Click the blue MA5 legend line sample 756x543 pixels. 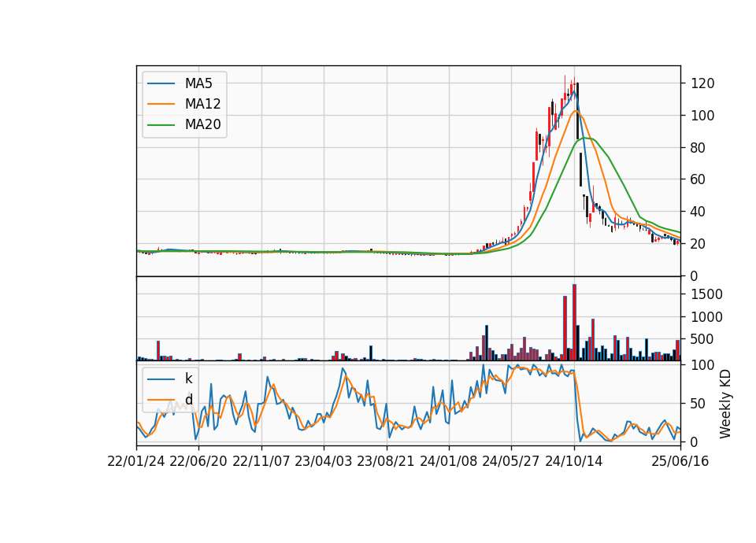[161, 83]
